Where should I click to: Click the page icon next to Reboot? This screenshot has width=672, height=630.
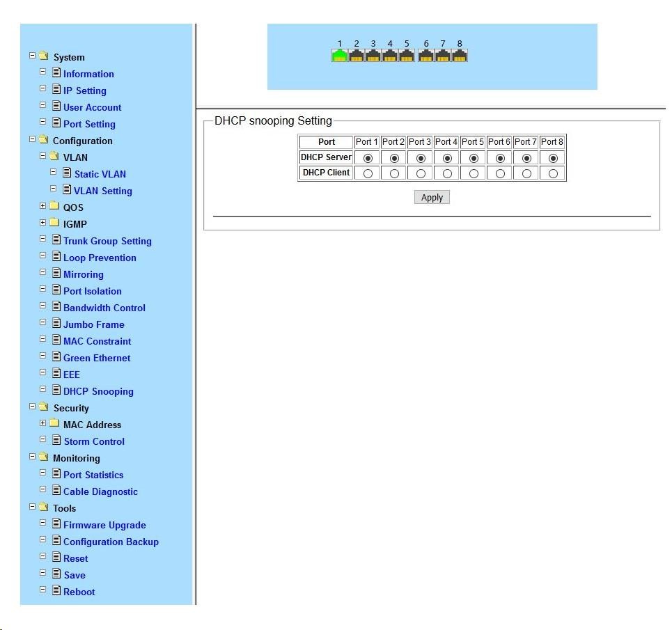coord(56,591)
